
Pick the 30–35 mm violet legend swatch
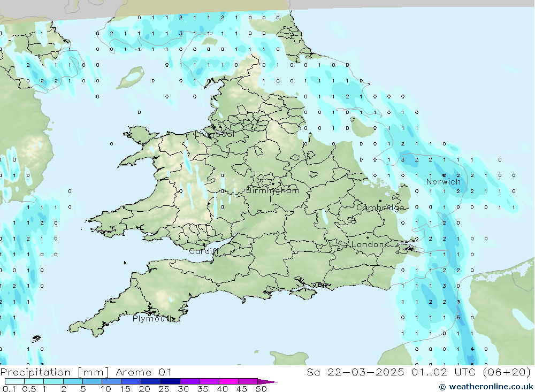[189, 381]
